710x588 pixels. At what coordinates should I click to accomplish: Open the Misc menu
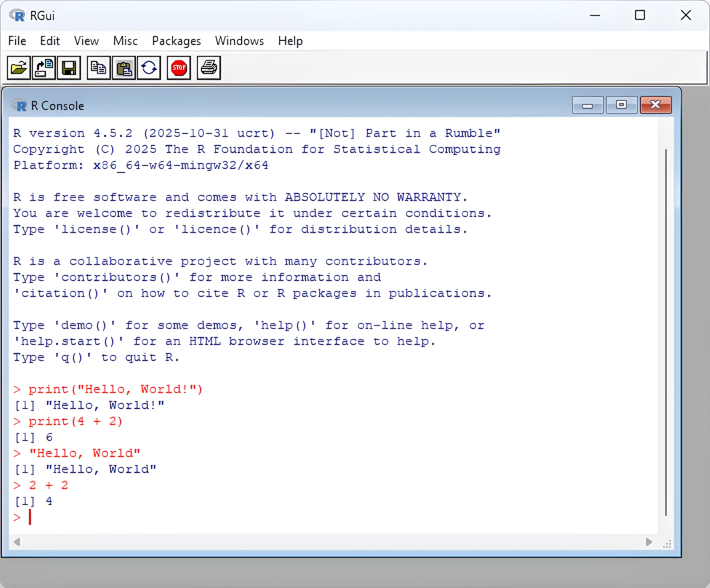click(x=125, y=41)
